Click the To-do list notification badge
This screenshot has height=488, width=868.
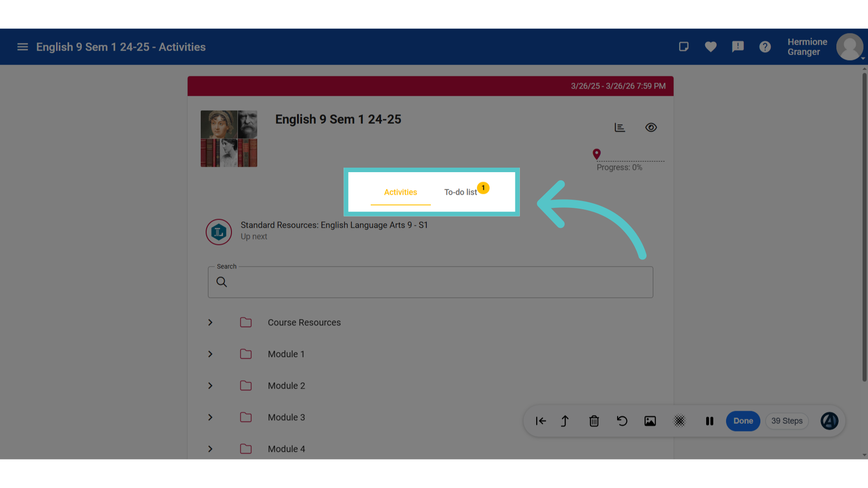(x=483, y=188)
